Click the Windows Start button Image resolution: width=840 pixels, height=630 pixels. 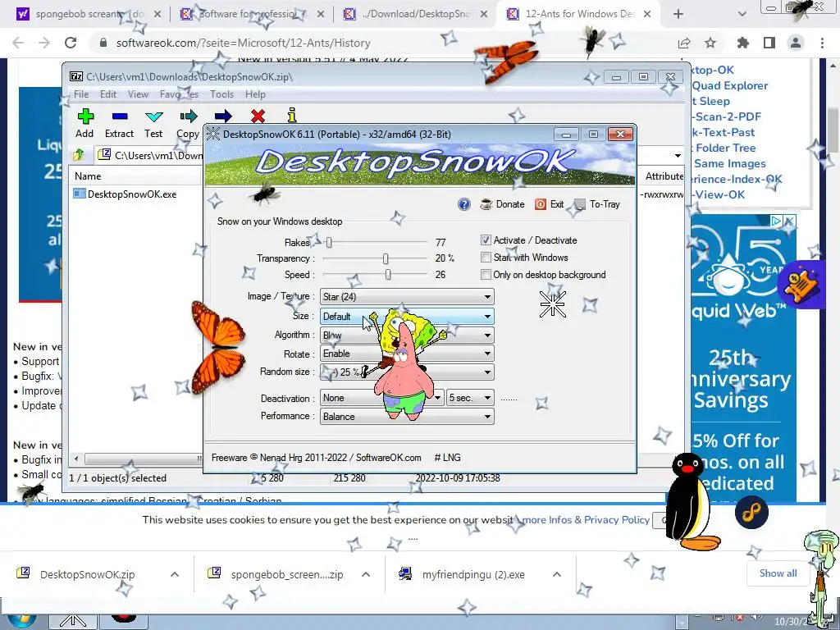[21, 619]
